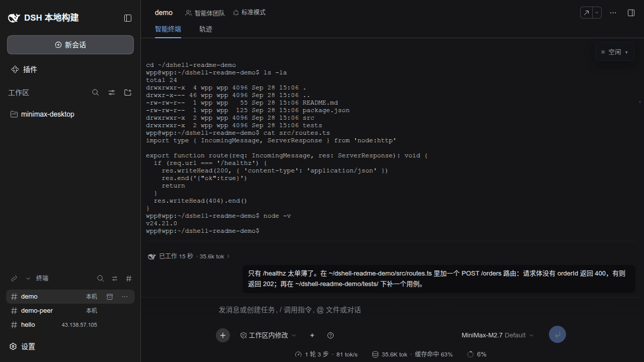Archive the demo terminal

tap(110, 297)
